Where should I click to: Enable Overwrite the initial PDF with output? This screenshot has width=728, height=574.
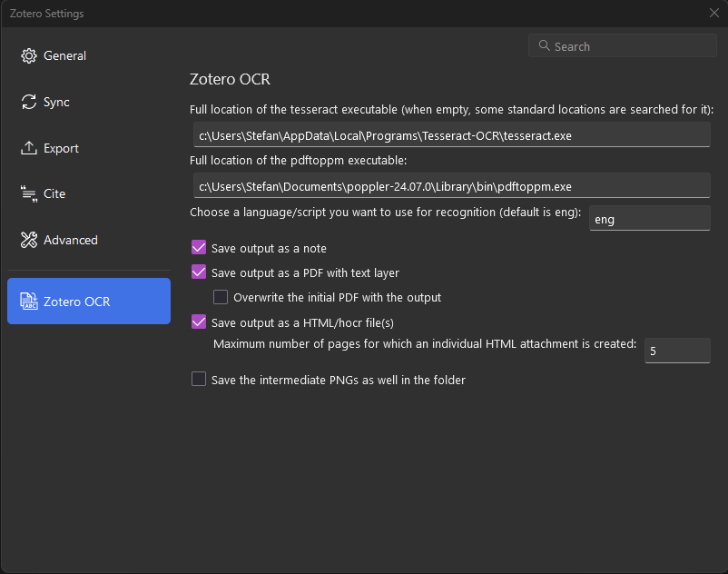coord(221,297)
